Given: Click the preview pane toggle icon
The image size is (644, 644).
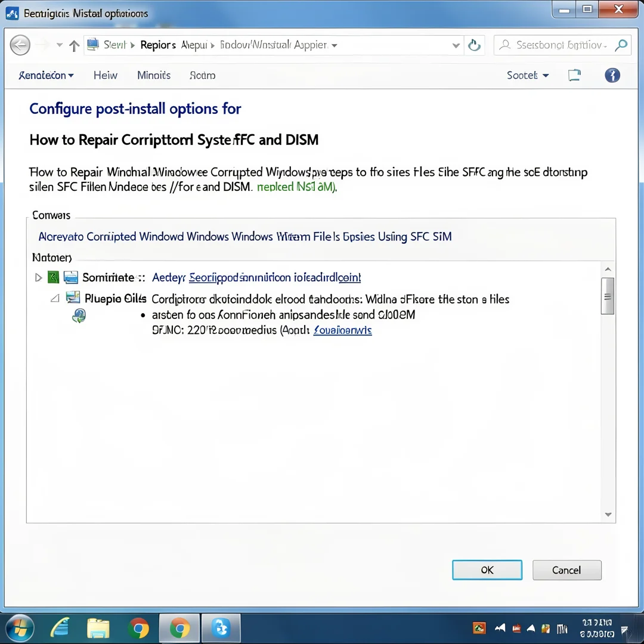Looking at the screenshot, I should 574,75.
